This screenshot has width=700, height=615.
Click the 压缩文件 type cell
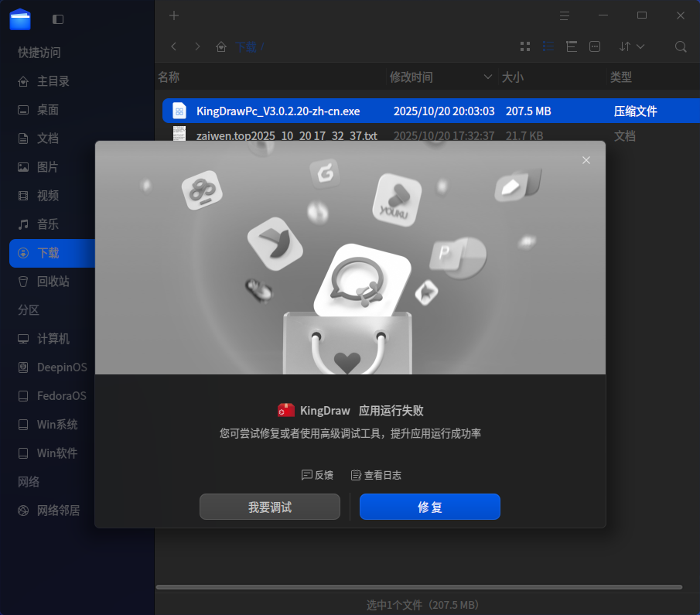point(635,111)
